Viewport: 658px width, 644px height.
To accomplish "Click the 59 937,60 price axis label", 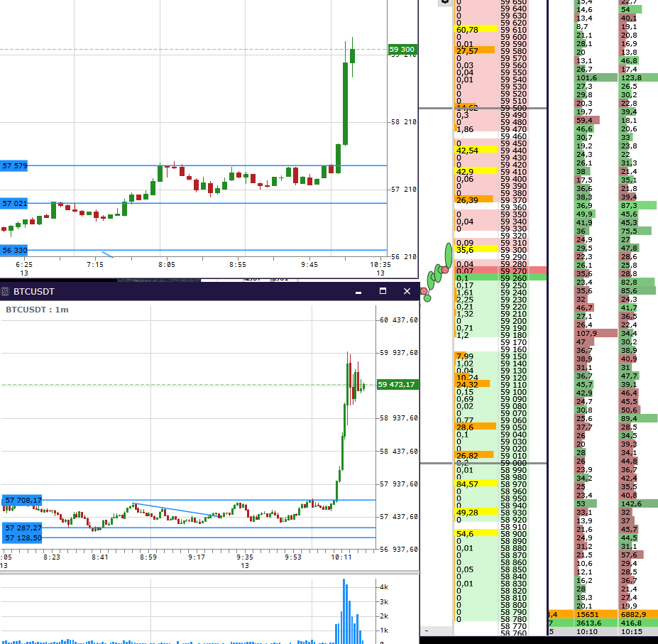I will click(x=399, y=353).
